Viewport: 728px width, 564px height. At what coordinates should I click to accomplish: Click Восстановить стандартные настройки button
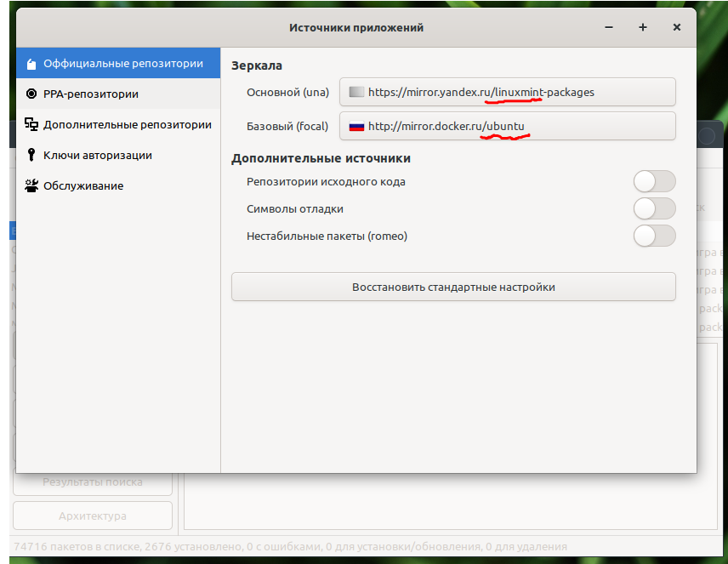pyautogui.click(x=453, y=288)
